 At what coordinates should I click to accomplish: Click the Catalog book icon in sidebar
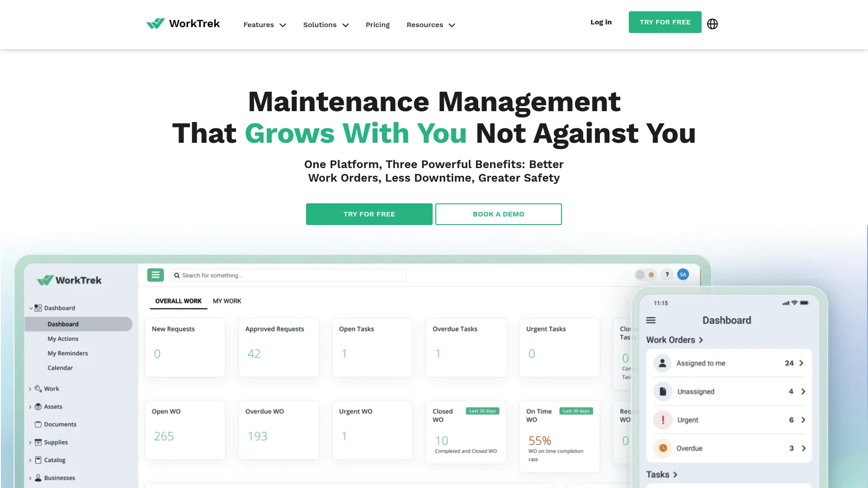[x=38, y=460]
